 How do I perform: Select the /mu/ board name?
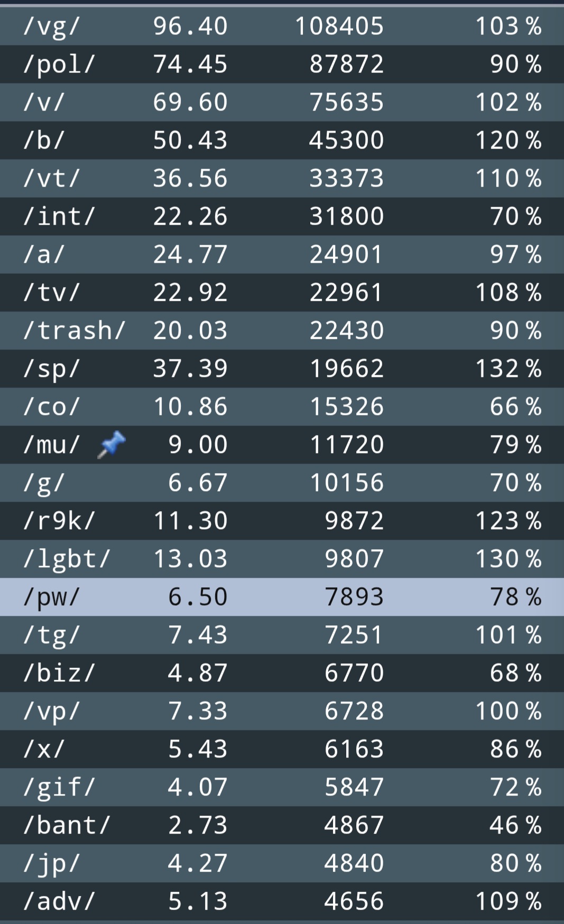point(51,445)
